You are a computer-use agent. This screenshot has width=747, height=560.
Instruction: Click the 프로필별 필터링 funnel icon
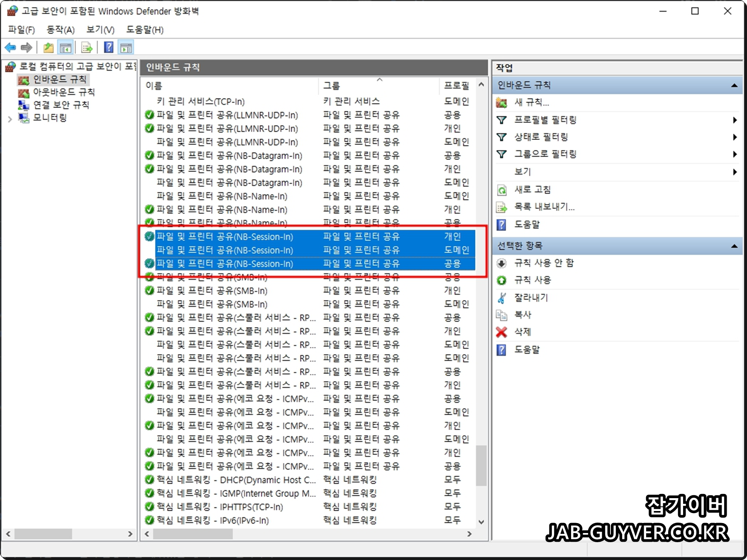coord(502,120)
